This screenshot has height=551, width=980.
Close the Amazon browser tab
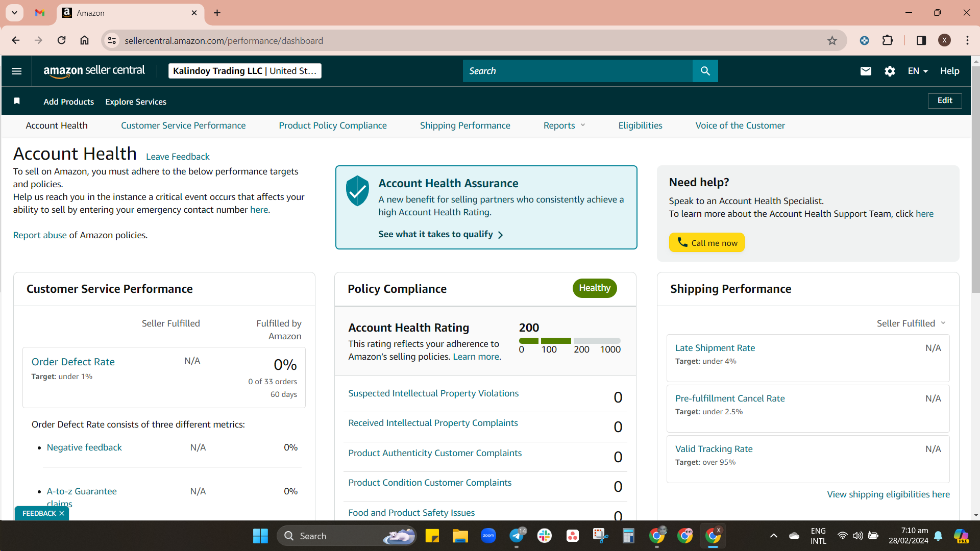point(194,13)
